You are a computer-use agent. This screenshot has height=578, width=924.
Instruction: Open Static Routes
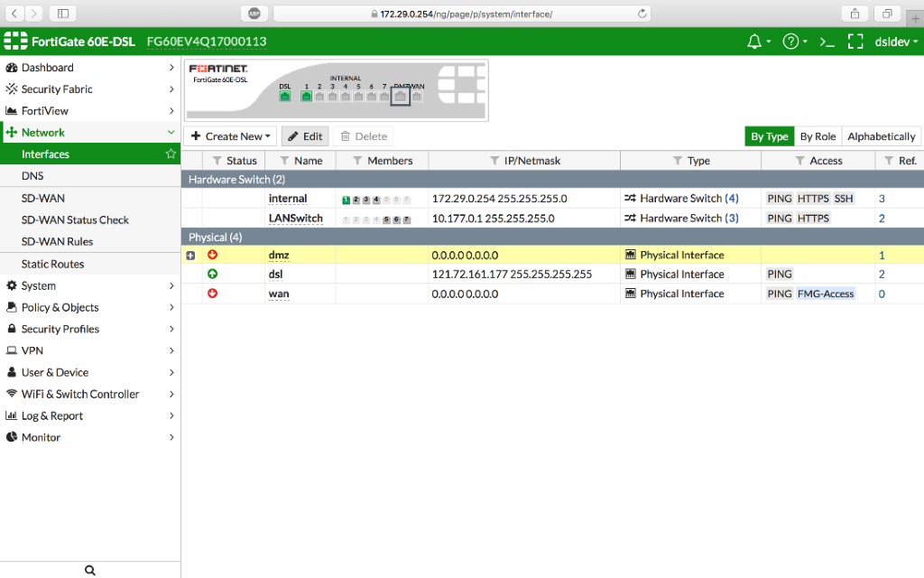(x=89, y=264)
